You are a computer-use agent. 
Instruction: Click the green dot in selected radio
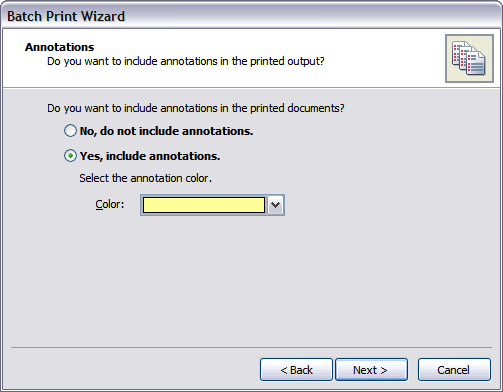pyautogui.click(x=70, y=156)
